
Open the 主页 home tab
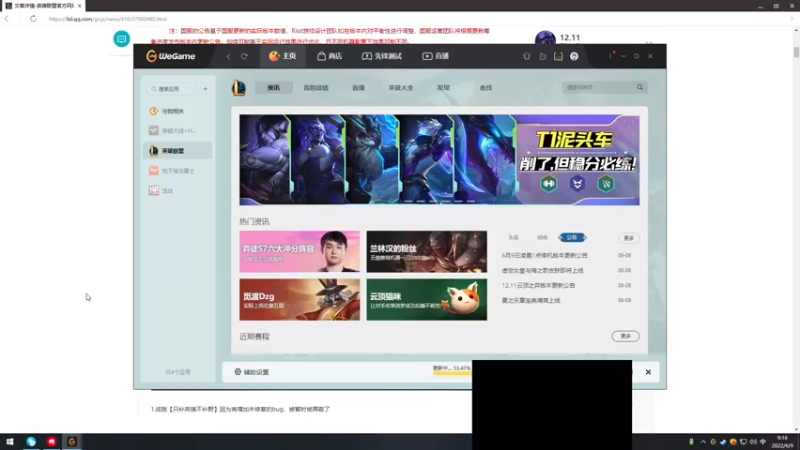[283, 56]
